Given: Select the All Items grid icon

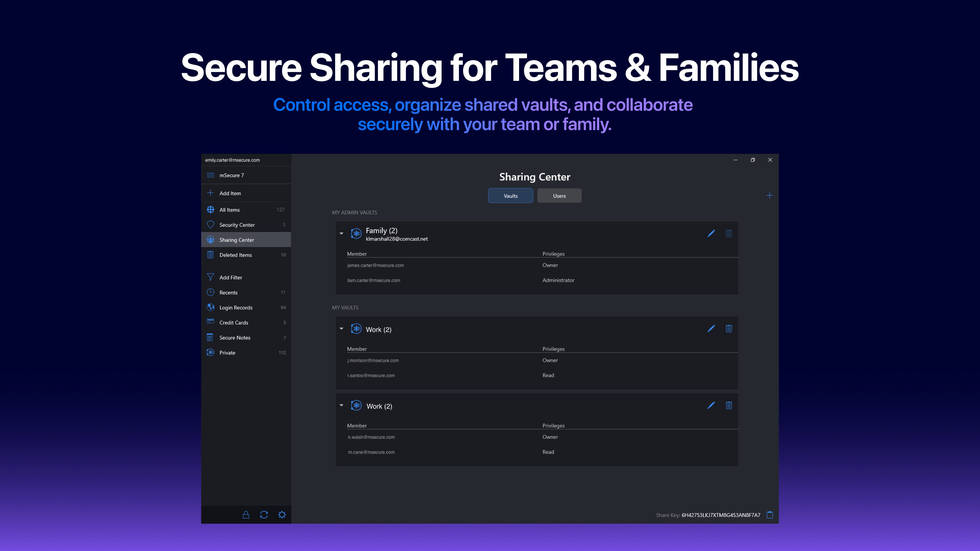Looking at the screenshot, I should coord(210,209).
